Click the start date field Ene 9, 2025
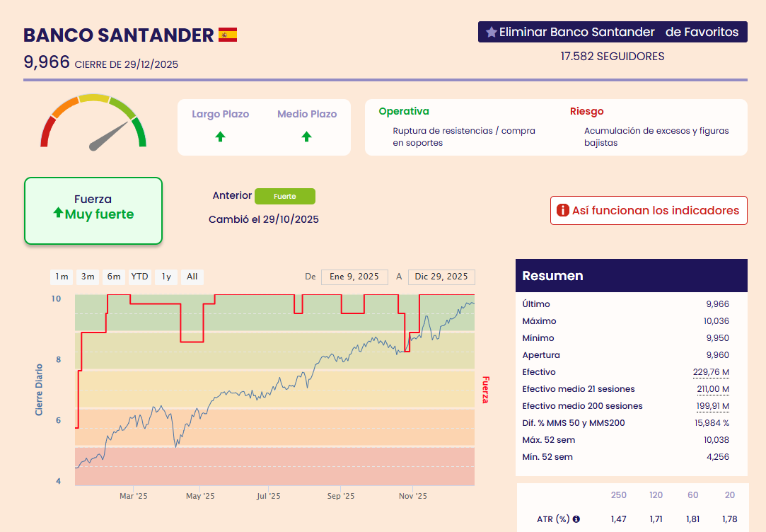766x532 pixels. pos(354,277)
